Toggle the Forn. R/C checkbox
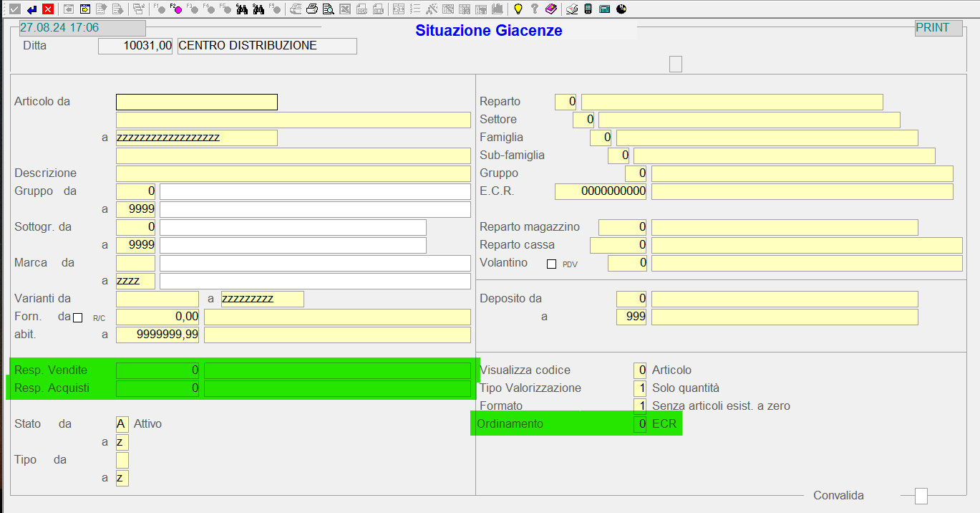Screen dimensions: 980x513 click(x=78, y=317)
